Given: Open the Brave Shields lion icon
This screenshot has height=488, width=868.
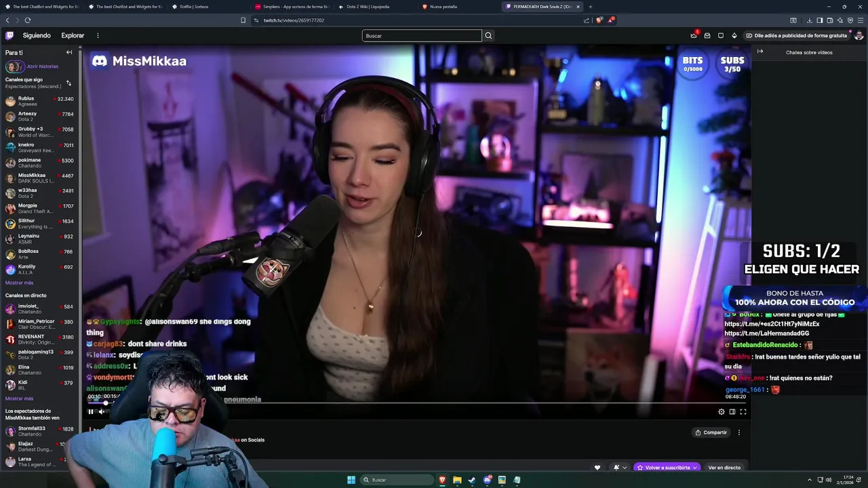Looking at the screenshot, I should coord(599,20).
